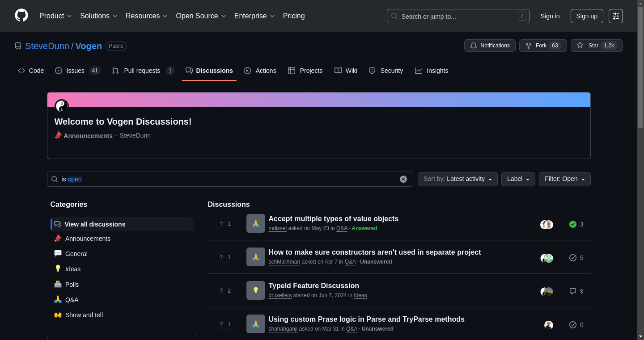Switch to the Insights tab

432,71
